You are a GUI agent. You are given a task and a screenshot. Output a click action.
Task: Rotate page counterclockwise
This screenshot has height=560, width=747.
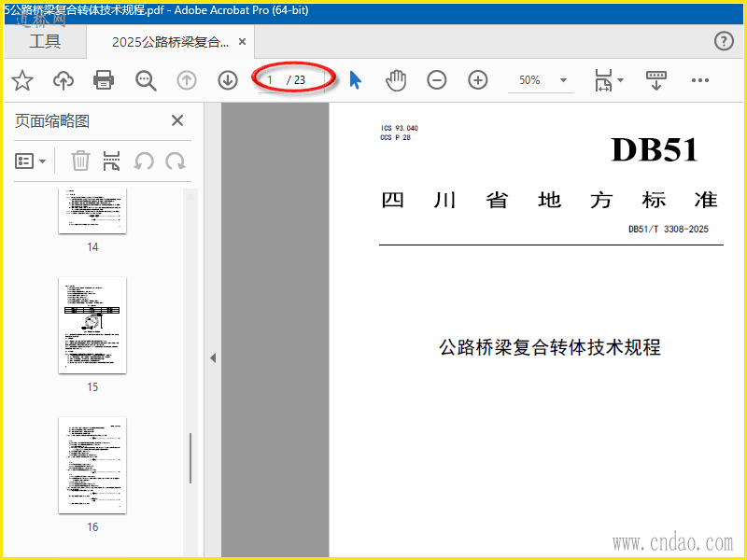click(x=144, y=161)
